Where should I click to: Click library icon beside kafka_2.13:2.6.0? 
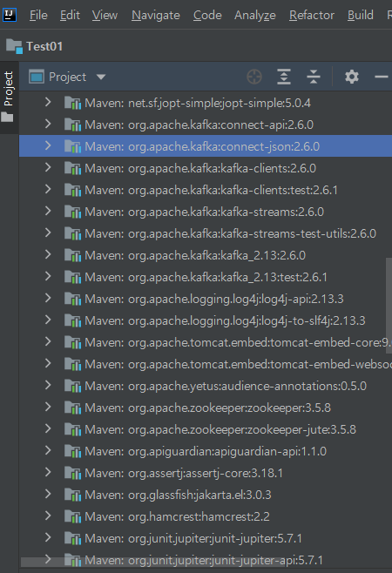point(73,255)
